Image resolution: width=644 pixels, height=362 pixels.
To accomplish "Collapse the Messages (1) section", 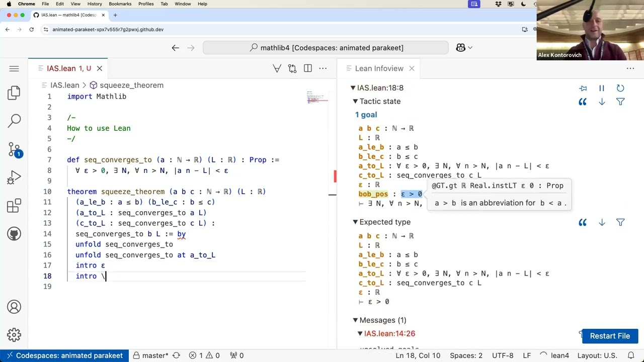I will (x=355, y=320).
